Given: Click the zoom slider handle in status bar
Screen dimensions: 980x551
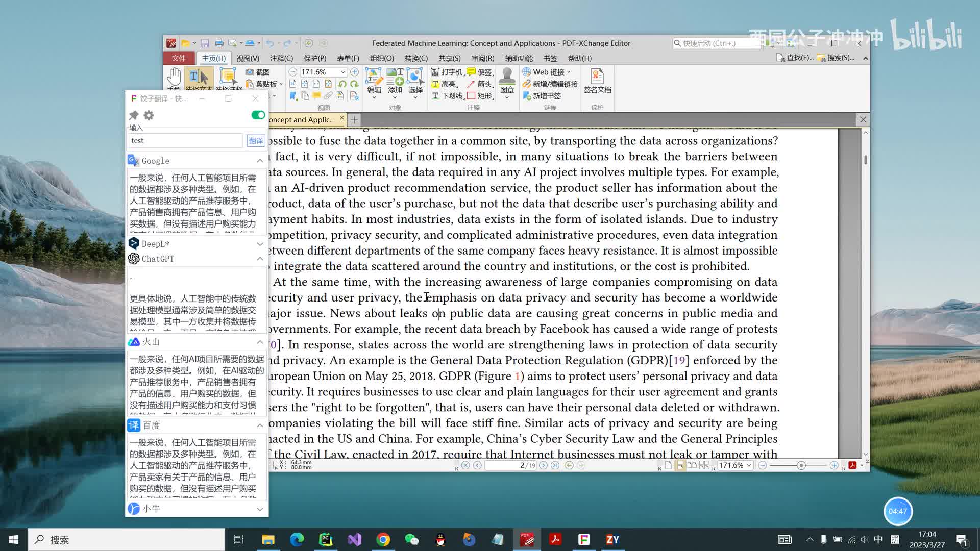Looking at the screenshot, I should pos(801,465).
